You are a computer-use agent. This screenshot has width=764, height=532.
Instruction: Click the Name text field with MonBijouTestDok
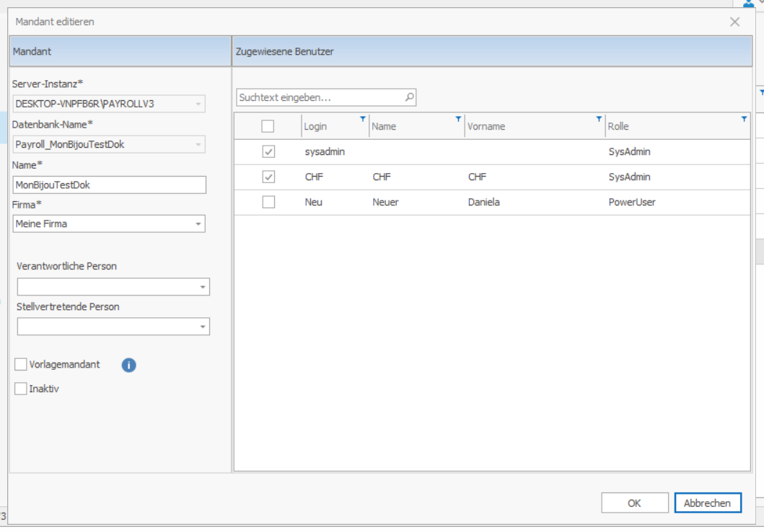109,185
